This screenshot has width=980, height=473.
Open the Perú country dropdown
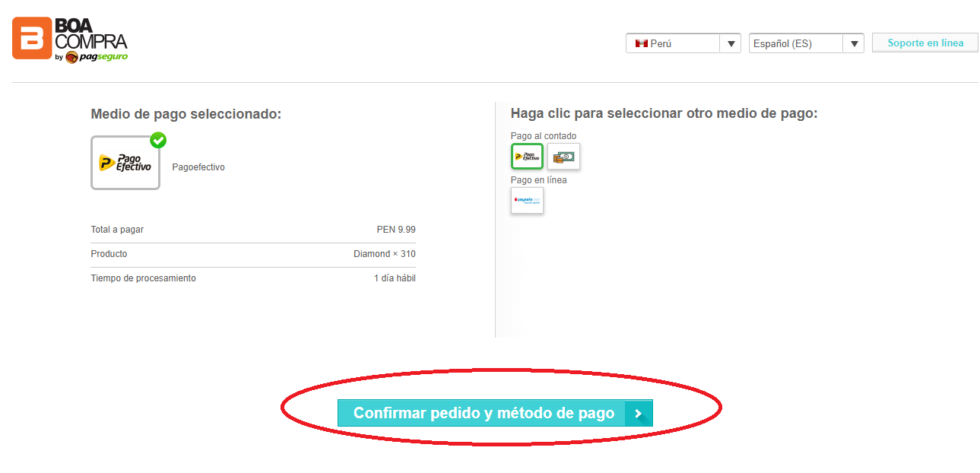683,43
